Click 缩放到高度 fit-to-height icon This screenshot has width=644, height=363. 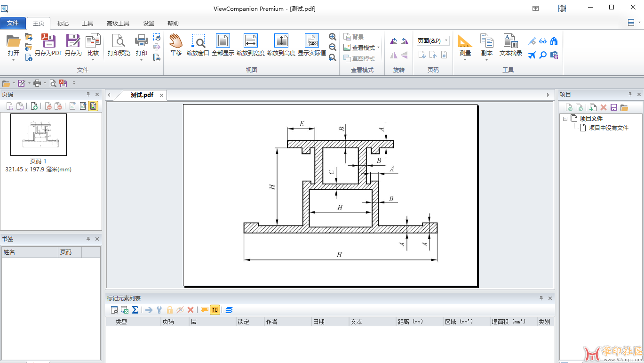point(281,41)
